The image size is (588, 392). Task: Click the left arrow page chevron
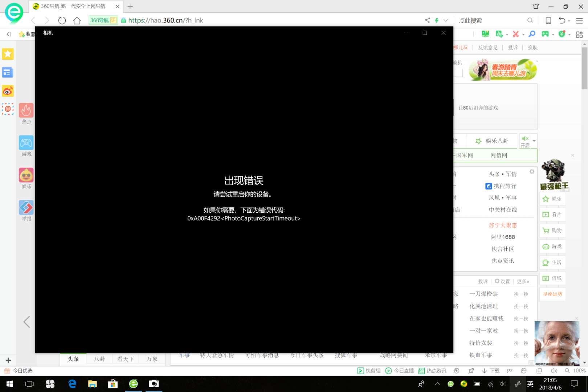[26, 322]
